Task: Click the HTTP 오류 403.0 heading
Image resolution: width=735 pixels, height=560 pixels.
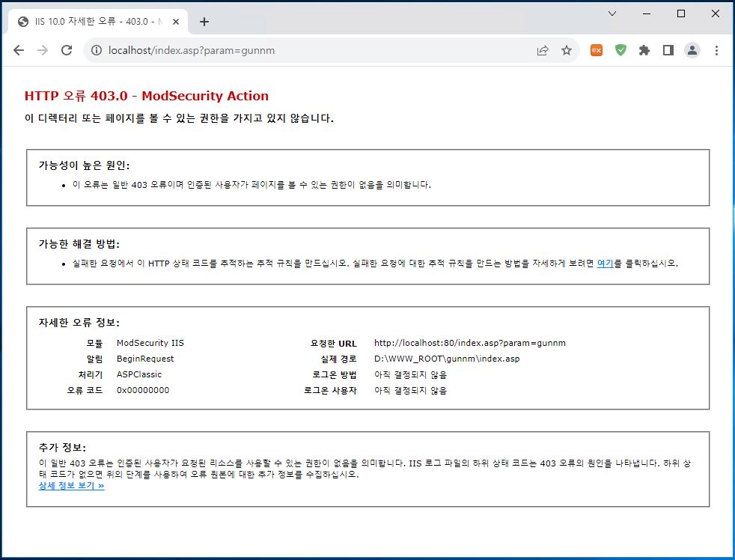Action: point(146,96)
